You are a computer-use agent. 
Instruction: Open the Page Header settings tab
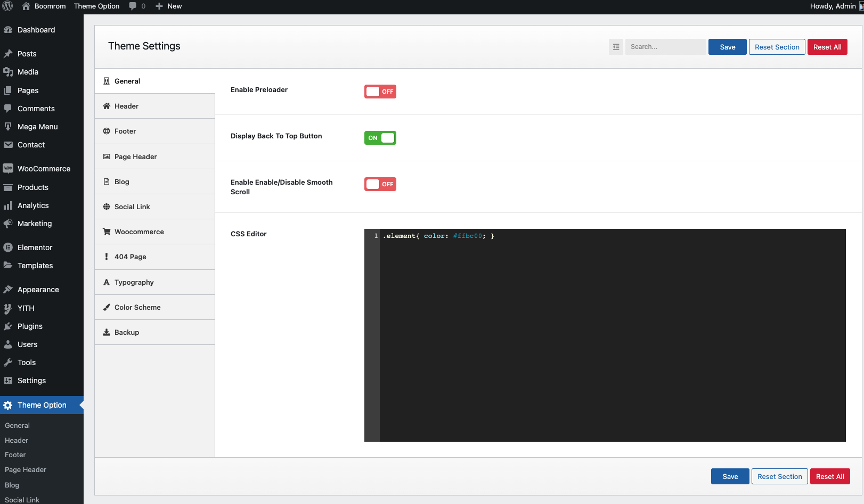pyautogui.click(x=155, y=156)
